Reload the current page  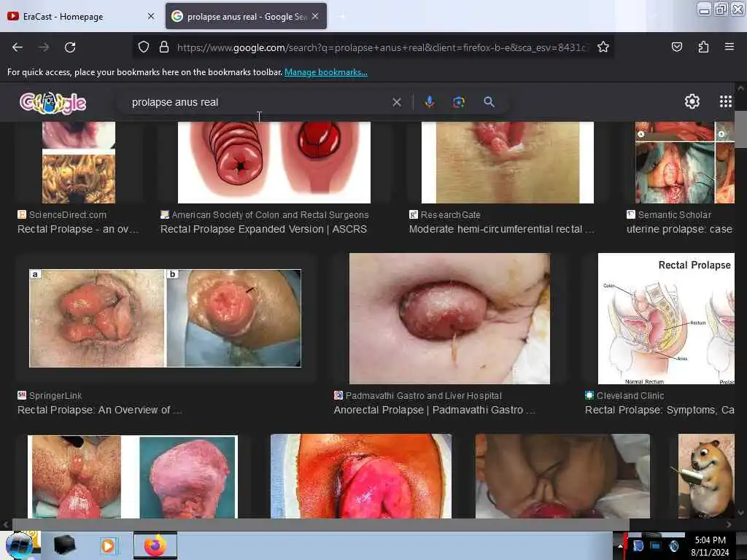[x=70, y=47]
